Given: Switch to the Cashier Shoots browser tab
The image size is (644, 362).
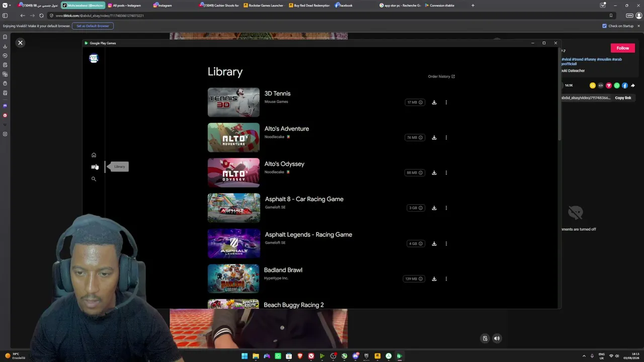Looking at the screenshot, I should [218, 6].
